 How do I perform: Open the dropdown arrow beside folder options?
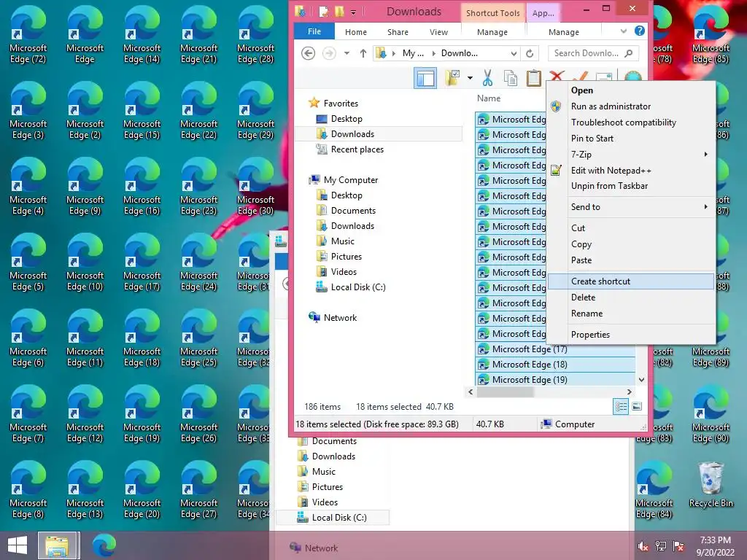click(470, 77)
